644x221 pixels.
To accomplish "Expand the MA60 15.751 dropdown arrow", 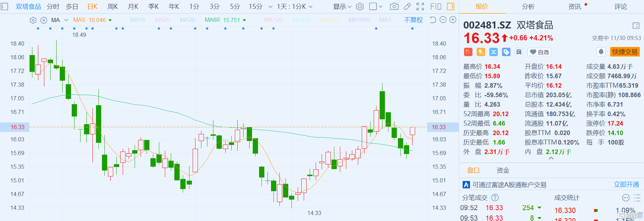I will (x=244, y=20).
